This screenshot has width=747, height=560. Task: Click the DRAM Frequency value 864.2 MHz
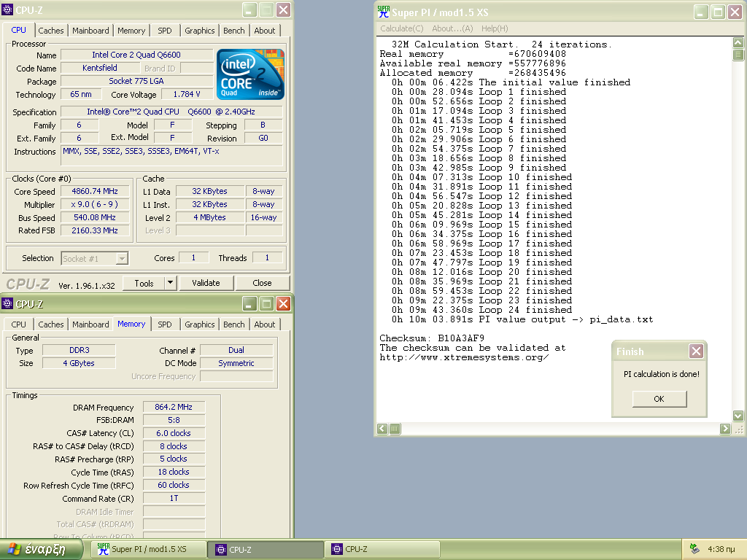[x=174, y=407]
